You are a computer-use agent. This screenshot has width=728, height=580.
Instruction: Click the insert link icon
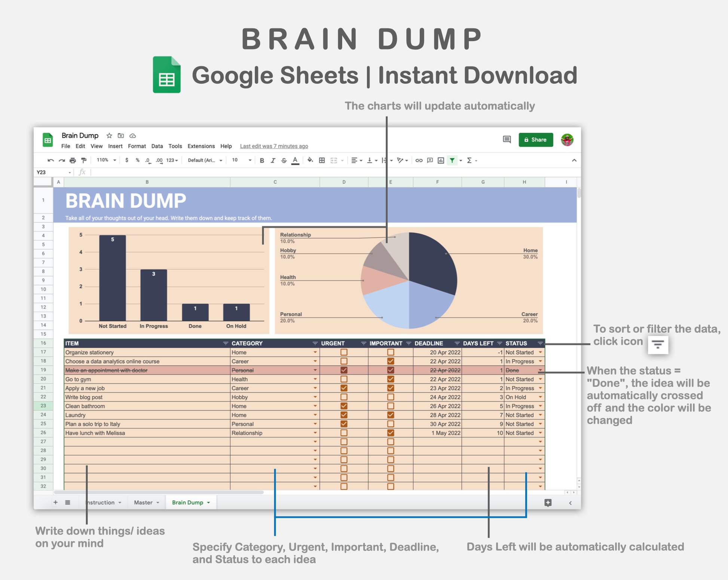tap(419, 160)
